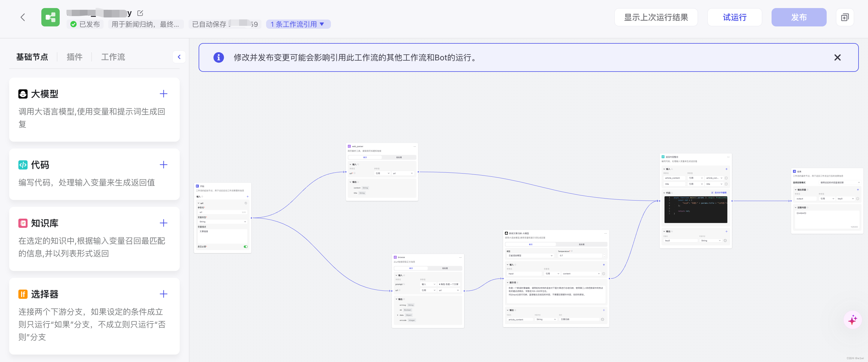
Task: Click the 代码 teal code icon
Action: [x=23, y=165]
